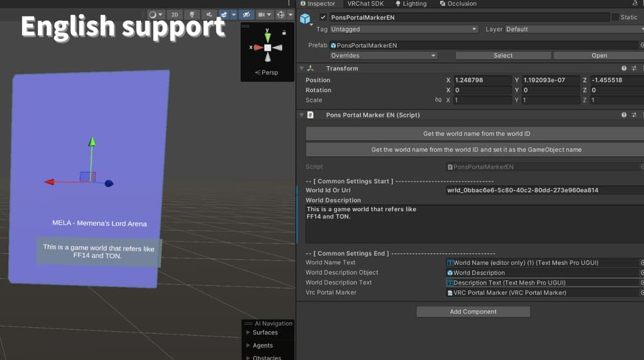The image size is (644, 360).
Task: Toggle hidden objects visibility with the eye icon
Action: tap(247, 14)
